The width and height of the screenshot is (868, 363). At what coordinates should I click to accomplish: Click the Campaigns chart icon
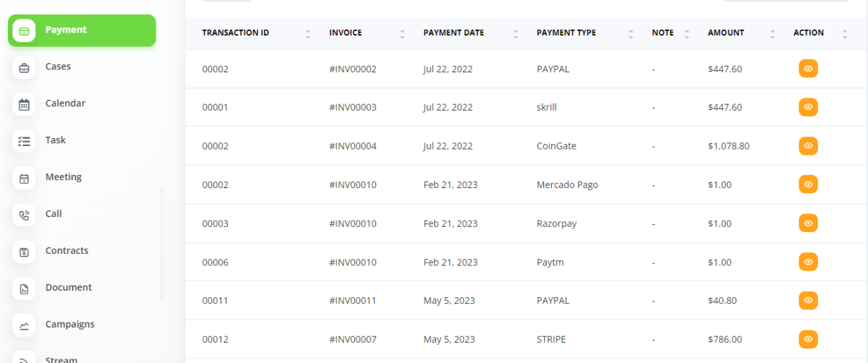point(24,325)
